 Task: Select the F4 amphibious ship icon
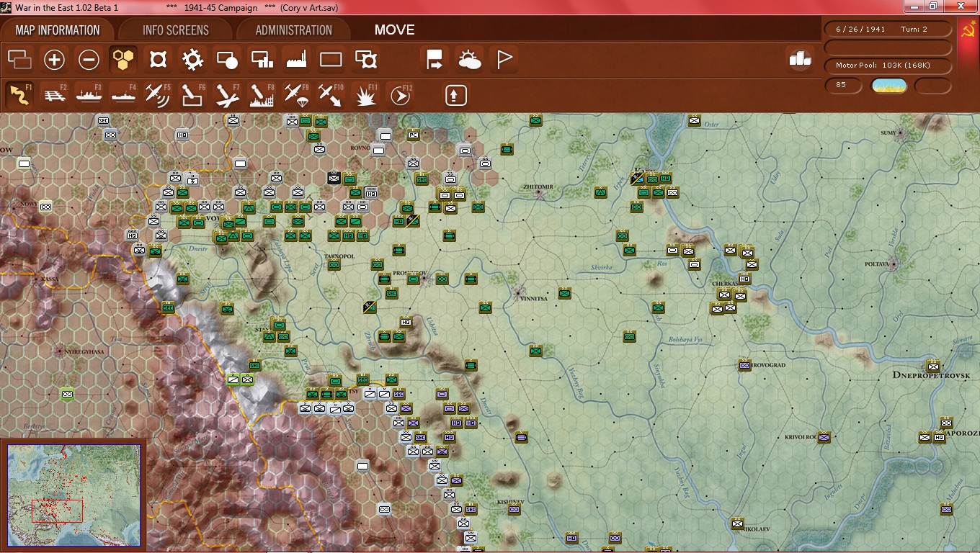coord(123,95)
